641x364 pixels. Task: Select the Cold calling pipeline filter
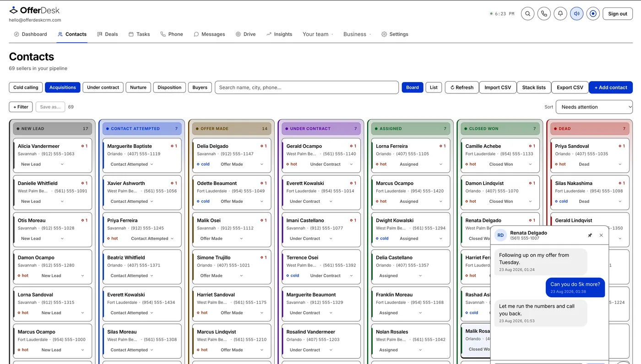pyautogui.click(x=26, y=87)
